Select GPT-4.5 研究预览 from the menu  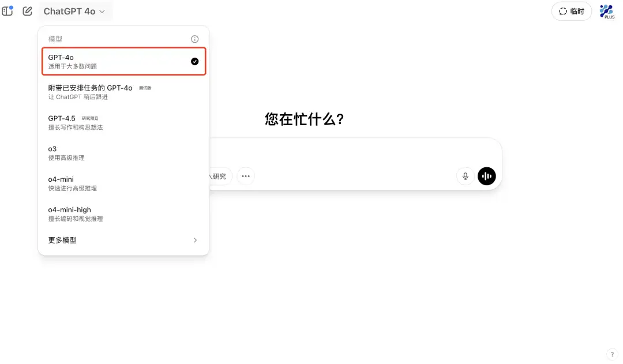pos(123,122)
